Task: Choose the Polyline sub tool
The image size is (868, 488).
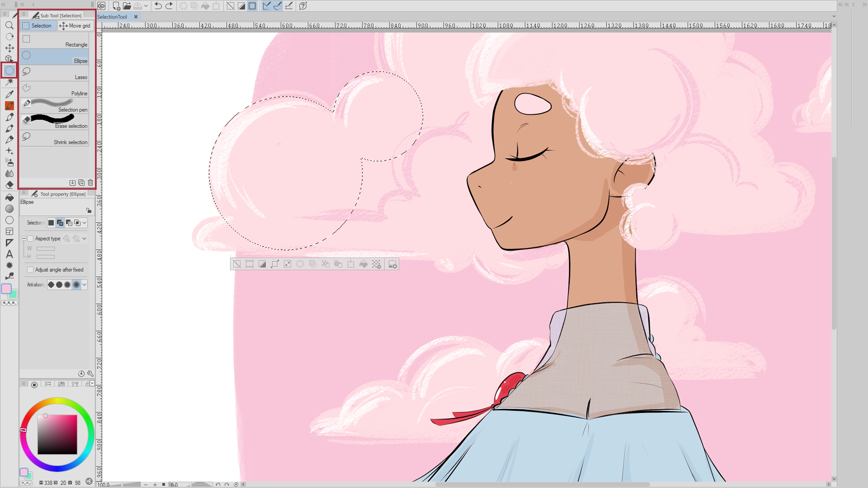Action: 54,89
